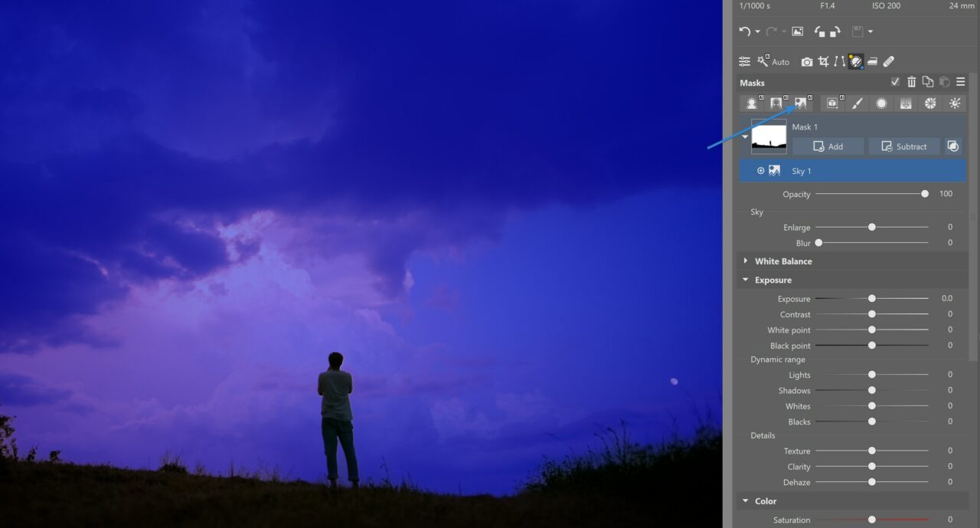Select the Brush mask tool

(857, 103)
